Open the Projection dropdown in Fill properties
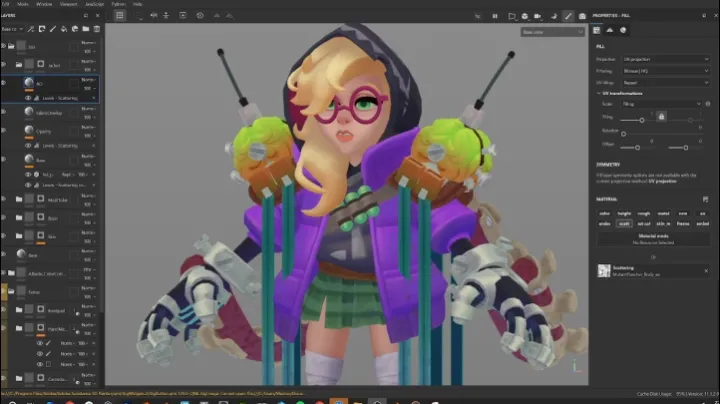Viewport: 720px width, 404px height. (666, 59)
